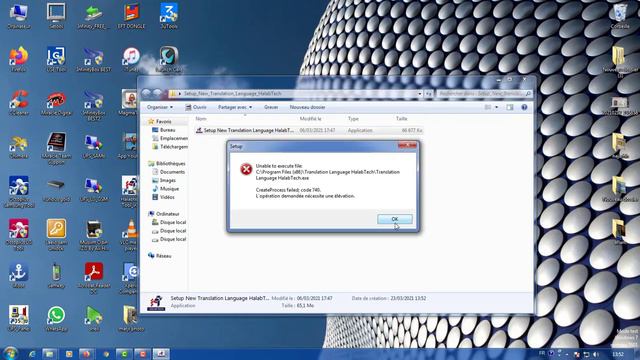The image size is (640, 360).
Task: Click the Firefox taskbar button
Action: point(86,354)
